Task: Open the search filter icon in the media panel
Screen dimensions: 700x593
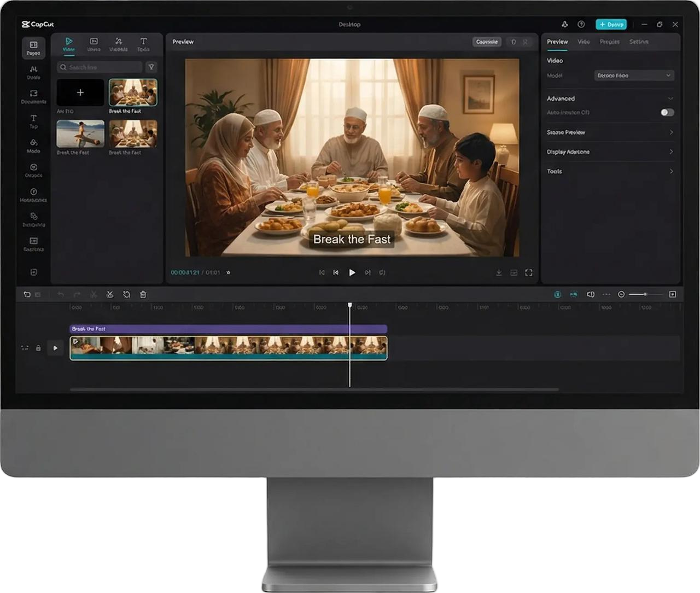Action: 151,67
